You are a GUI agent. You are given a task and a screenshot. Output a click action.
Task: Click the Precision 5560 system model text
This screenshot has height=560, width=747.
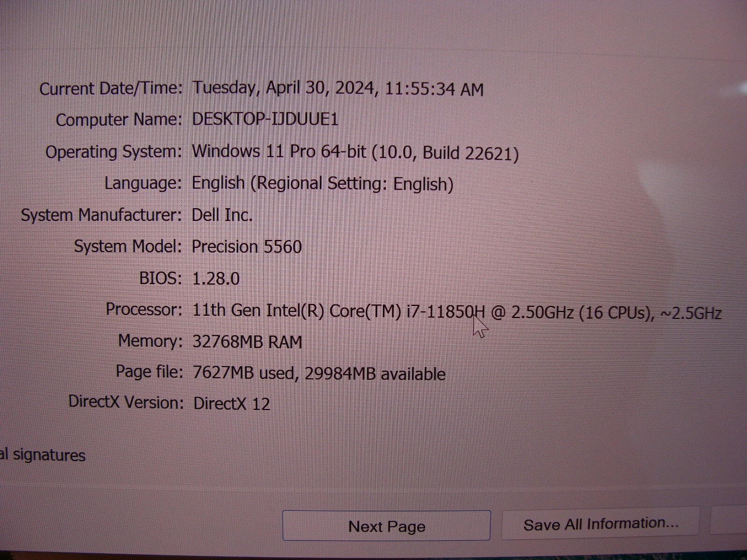247,247
